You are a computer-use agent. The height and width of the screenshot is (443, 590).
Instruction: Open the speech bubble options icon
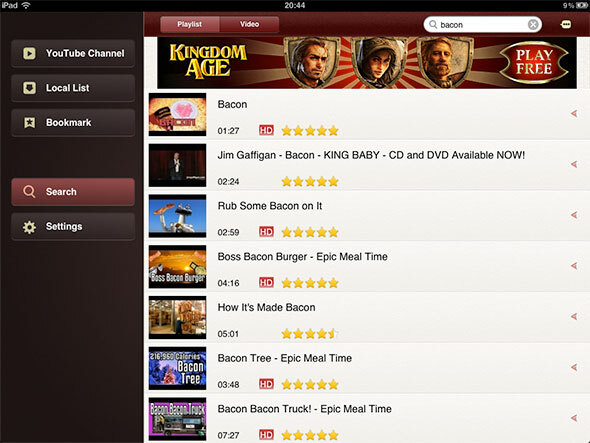coord(566,25)
